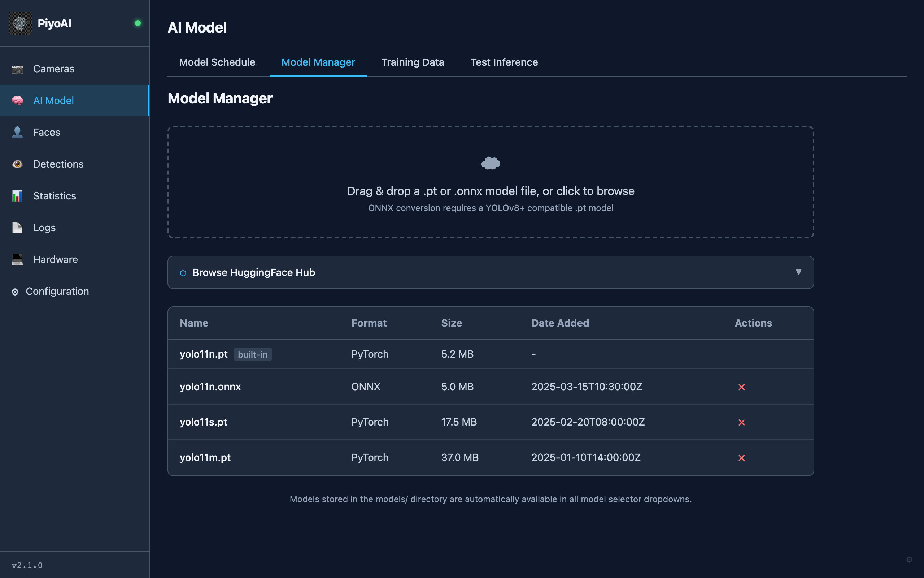924x578 pixels.
Task: Go to the Test Inference tab
Action: click(504, 62)
